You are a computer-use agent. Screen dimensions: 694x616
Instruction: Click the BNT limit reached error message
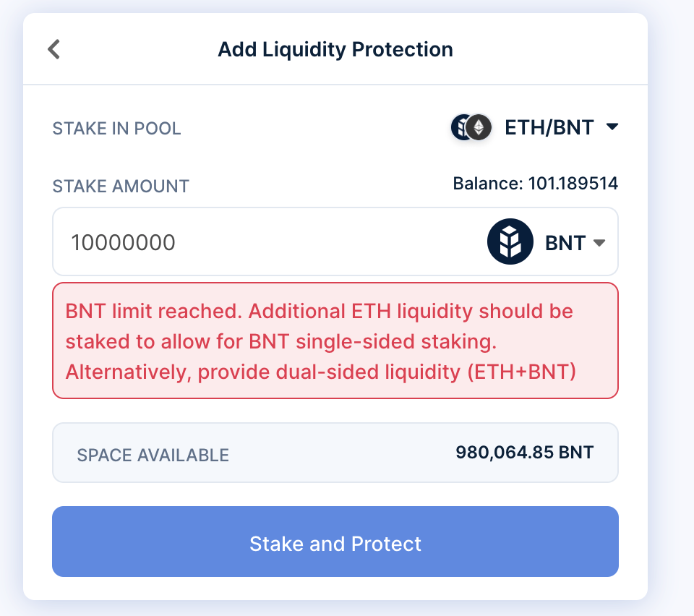[x=335, y=341]
